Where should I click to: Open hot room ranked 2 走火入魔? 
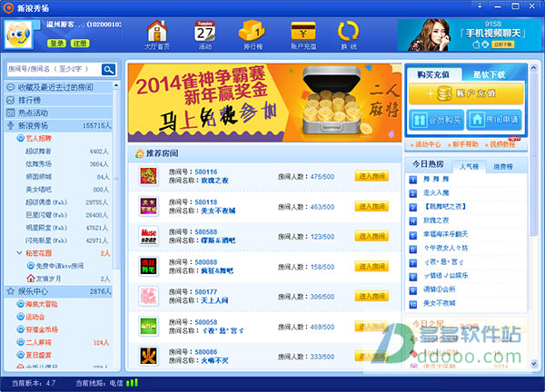(436, 193)
